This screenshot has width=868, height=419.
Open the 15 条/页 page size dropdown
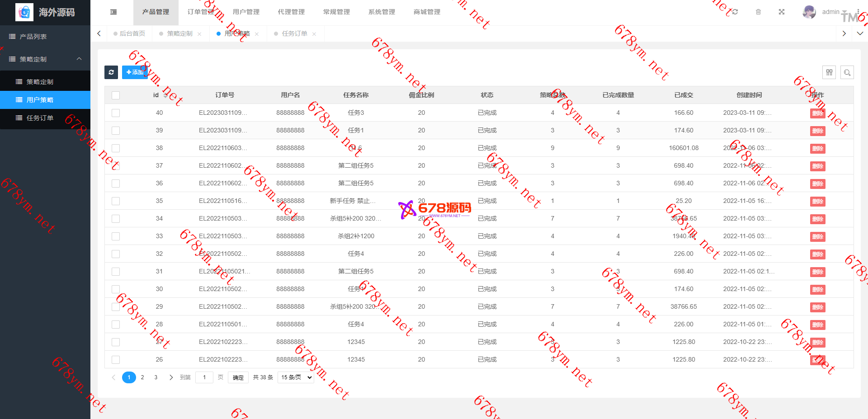pos(296,377)
